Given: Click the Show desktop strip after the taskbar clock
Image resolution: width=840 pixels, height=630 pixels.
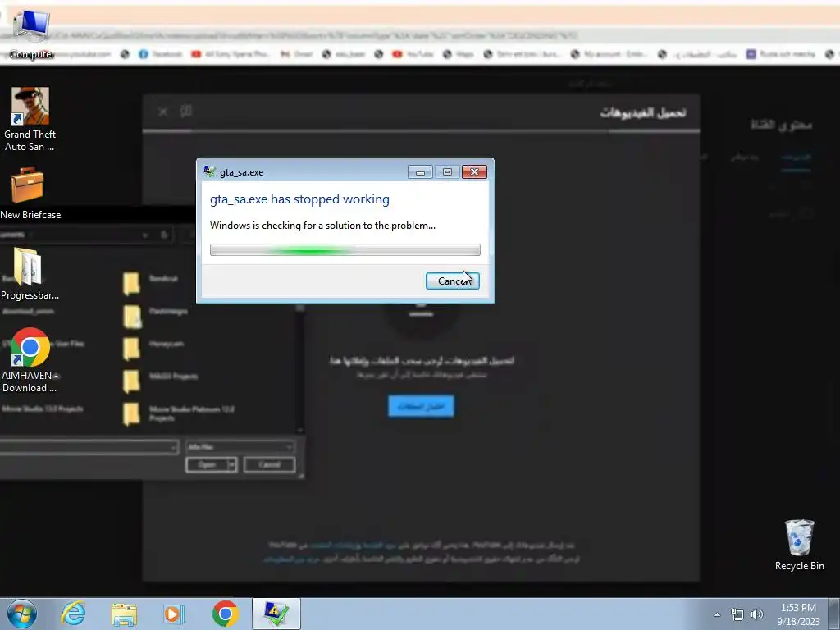Looking at the screenshot, I should (x=836, y=614).
